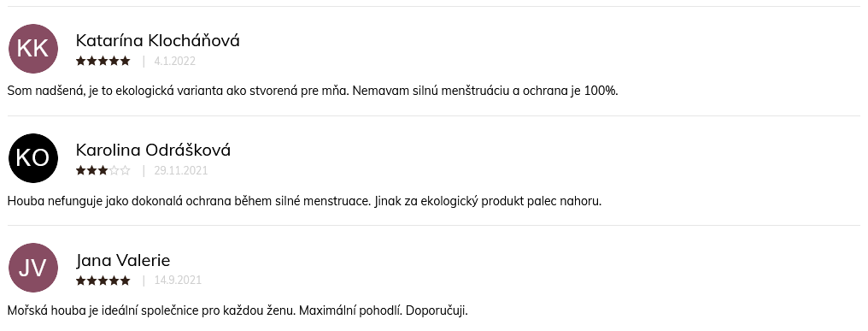Click the fourth empty star in Karolina's rating
The height and width of the screenshot is (331, 868).
click(114, 171)
